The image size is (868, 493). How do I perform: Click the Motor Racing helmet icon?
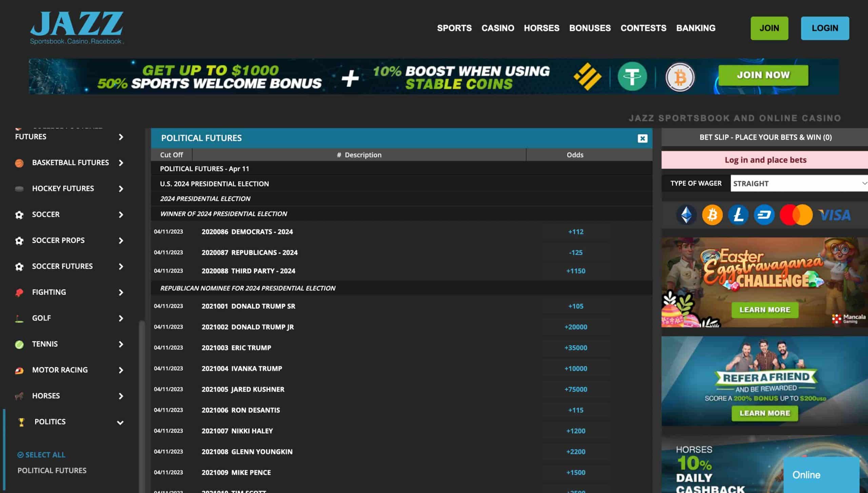coord(19,371)
